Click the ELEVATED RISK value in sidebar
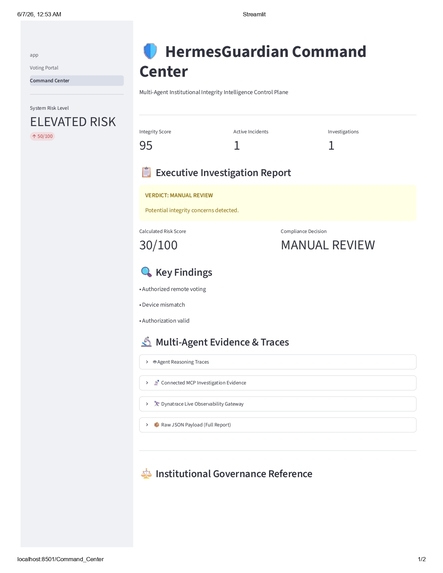443x573 pixels. pyautogui.click(x=73, y=122)
